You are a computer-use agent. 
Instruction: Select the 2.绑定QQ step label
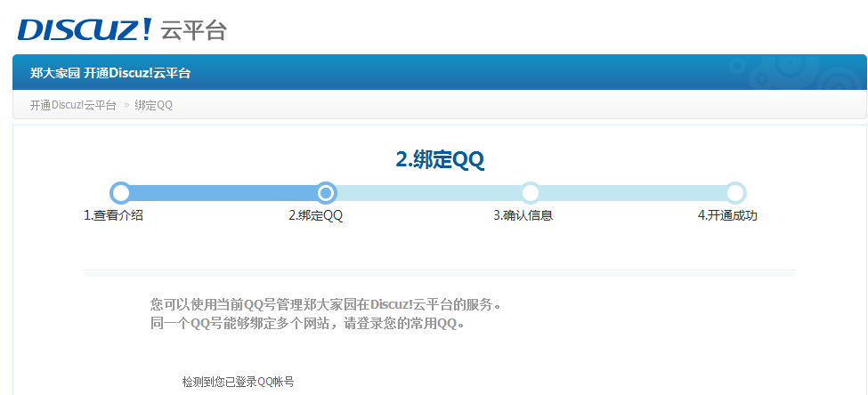click(x=315, y=216)
